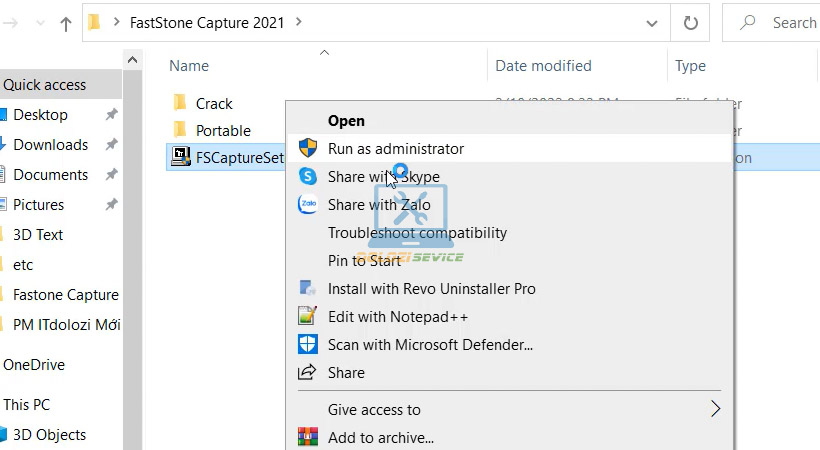Open breadcrumb chevron after FastStone Capture 2021
This screenshot has height=450, width=820.
click(x=299, y=21)
